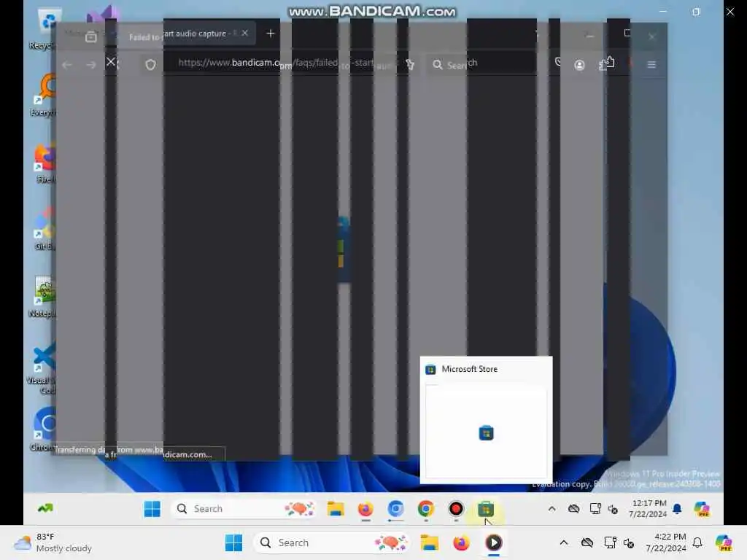Click the blue Chromium icon on recorded taskbar
Viewport: 747px width, 560px height.
coord(395,509)
